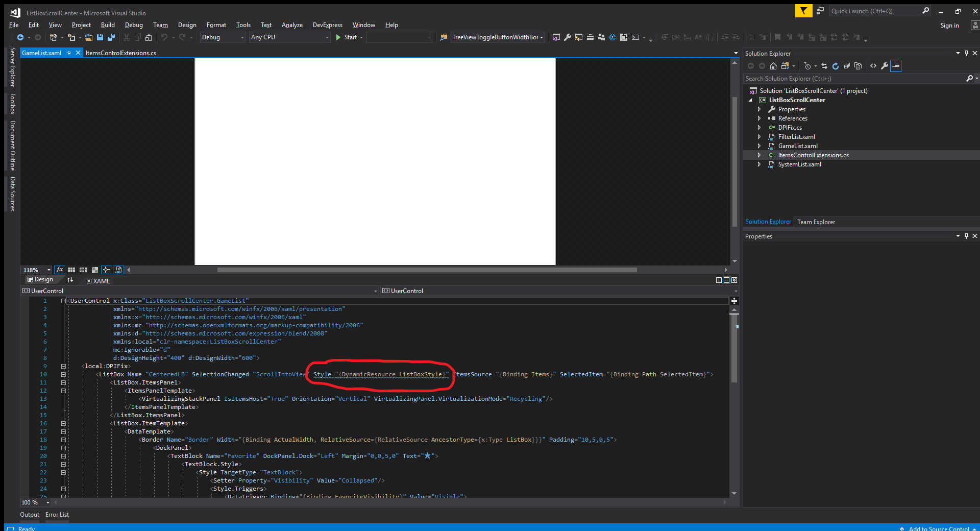Viewport: 980px width, 531px height.
Task: Click the Collapse All icon in Solution Explorer
Action: click(x=847, y=66)
